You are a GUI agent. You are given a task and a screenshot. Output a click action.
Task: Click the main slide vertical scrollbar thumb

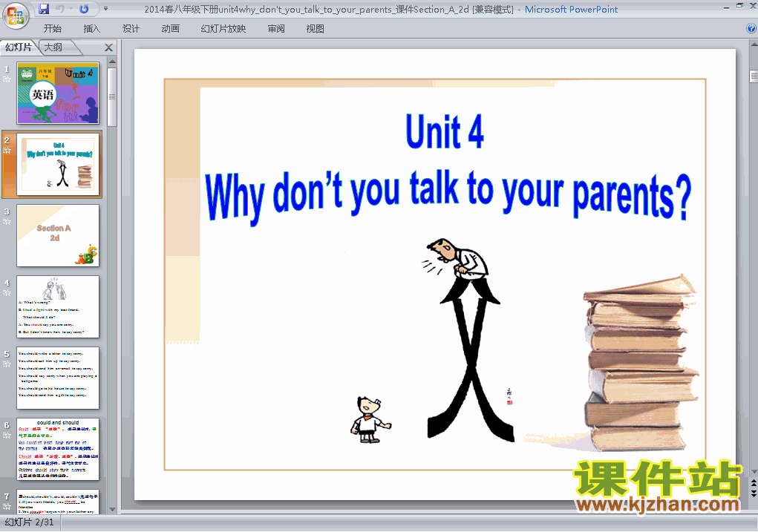[753, 76]
